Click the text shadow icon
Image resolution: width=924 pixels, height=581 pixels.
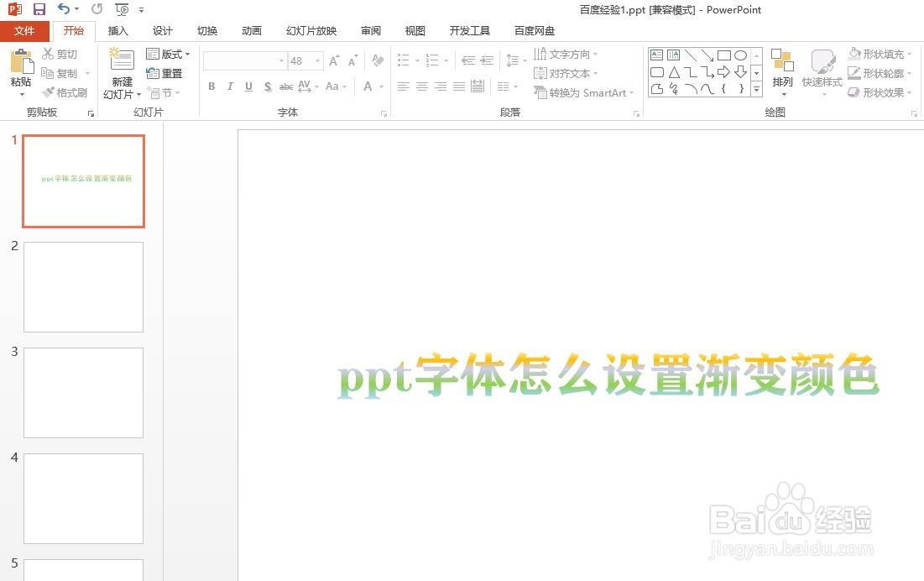(x=267, y=86)
